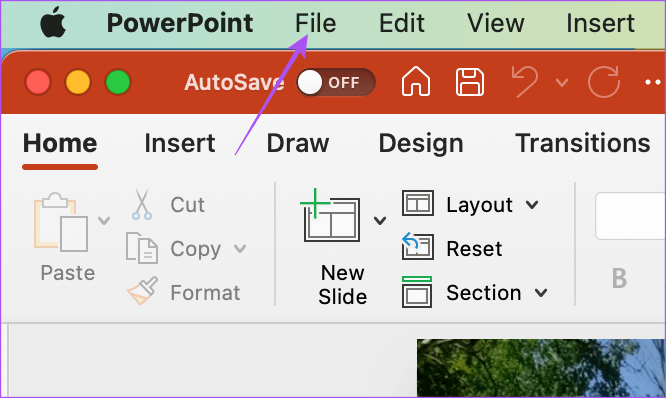Click the Cut scissors icon
Screen dimensions: 666x398
(x=142, y=204)
